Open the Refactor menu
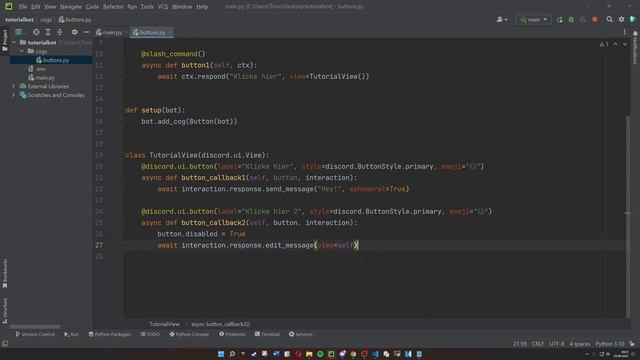The width and height of the screenshot is (640, 360). (x=113, y=7)
